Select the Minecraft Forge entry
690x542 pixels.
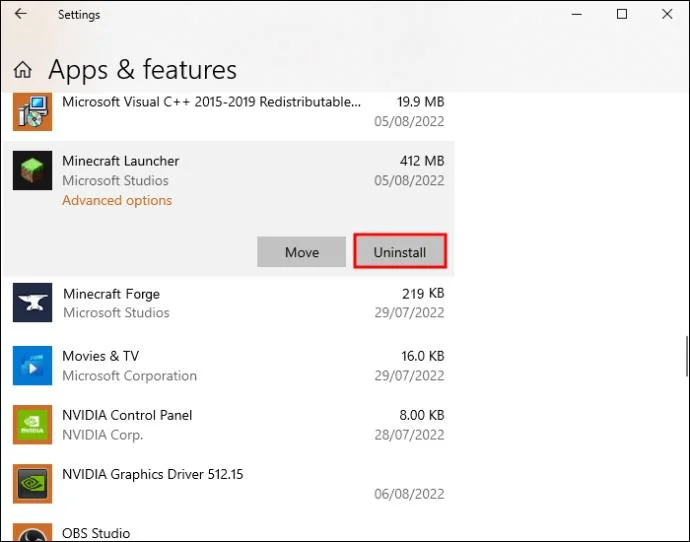[x=228, y=303]
